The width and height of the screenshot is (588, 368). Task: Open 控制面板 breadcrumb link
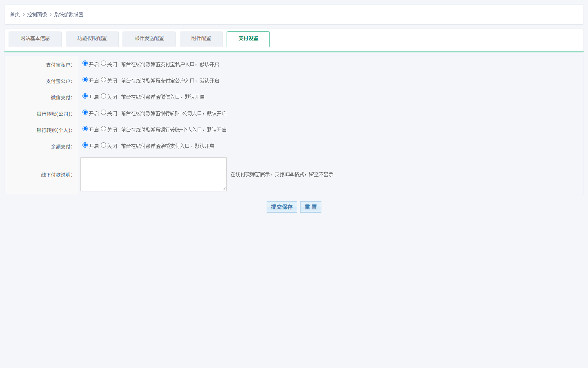(x=37, y=14)
